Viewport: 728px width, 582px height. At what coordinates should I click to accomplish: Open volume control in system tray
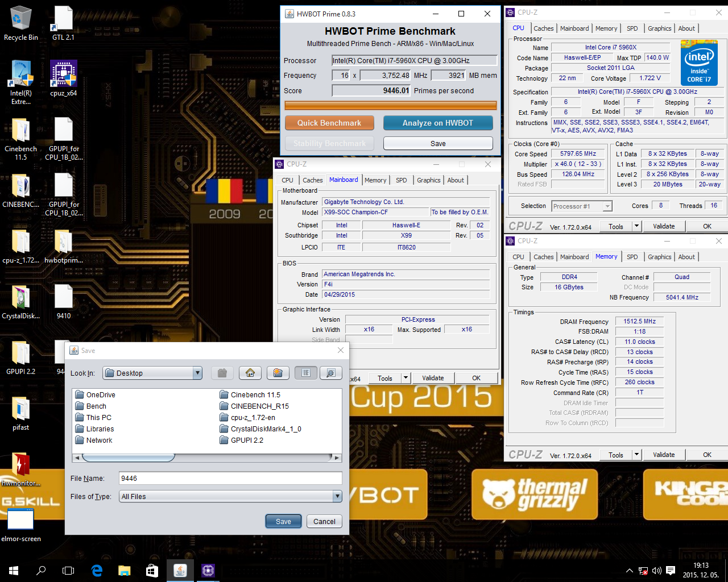(x=657, y=571)
